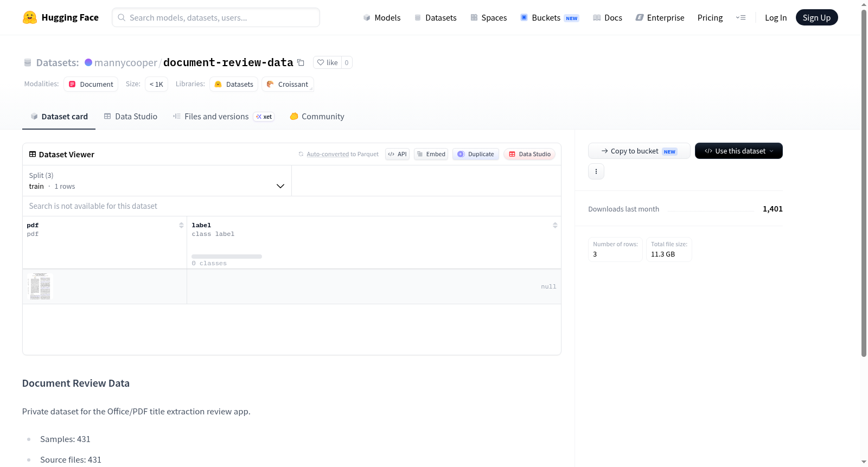Click the Embed button

431,154
